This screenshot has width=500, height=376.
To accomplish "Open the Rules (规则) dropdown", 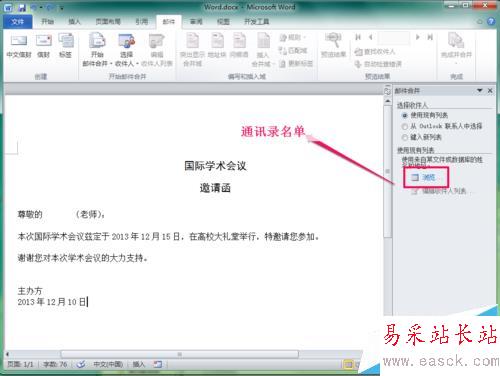I will pos(293,37).
